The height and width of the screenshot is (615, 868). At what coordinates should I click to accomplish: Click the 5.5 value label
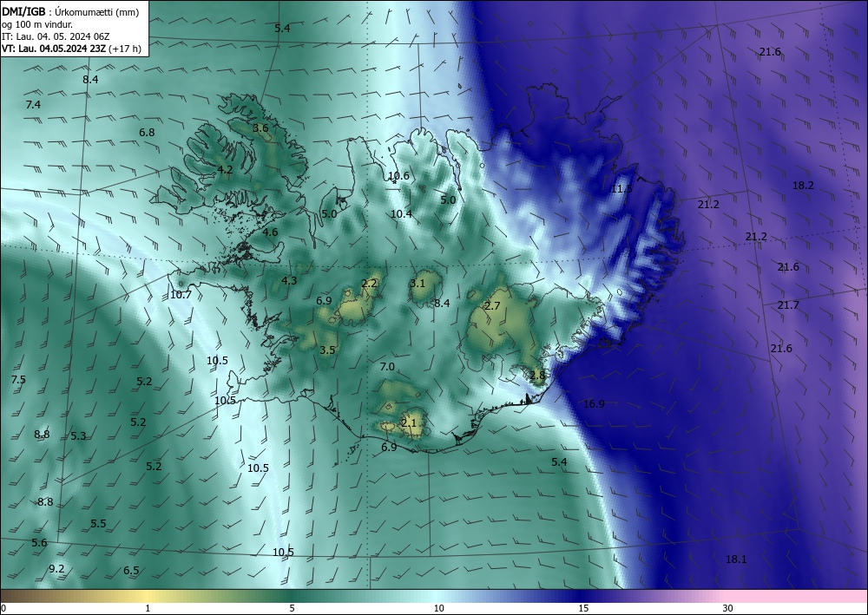pyautogui.click(x=98, y=523)
